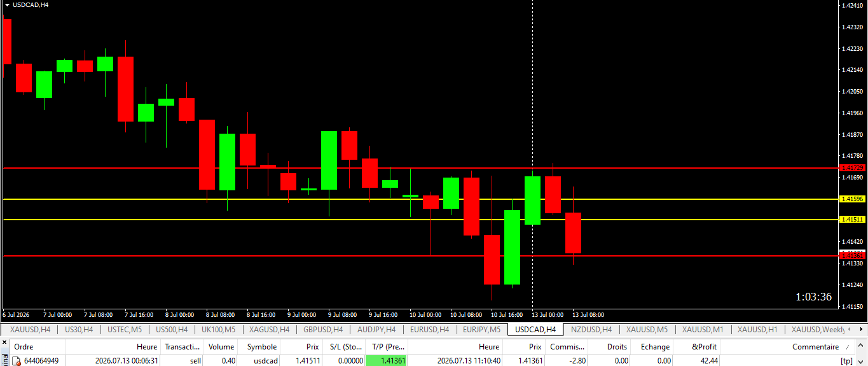Sort by the Volume column header
Image resolution: width=868 pixels, height=366 pixels.
[x=221, y=347]
